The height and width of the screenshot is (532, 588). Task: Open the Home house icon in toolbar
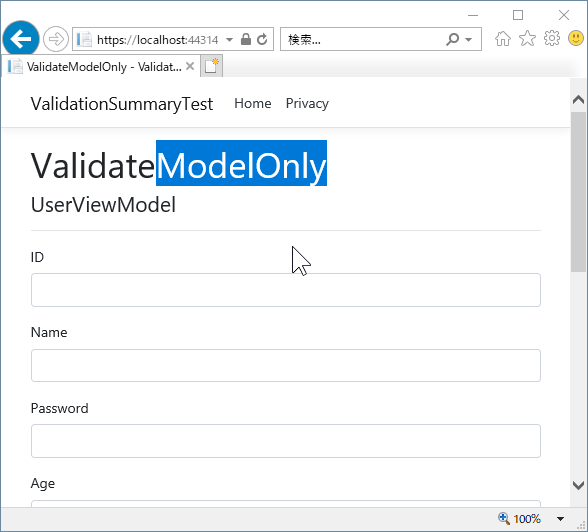pos(503,39)
